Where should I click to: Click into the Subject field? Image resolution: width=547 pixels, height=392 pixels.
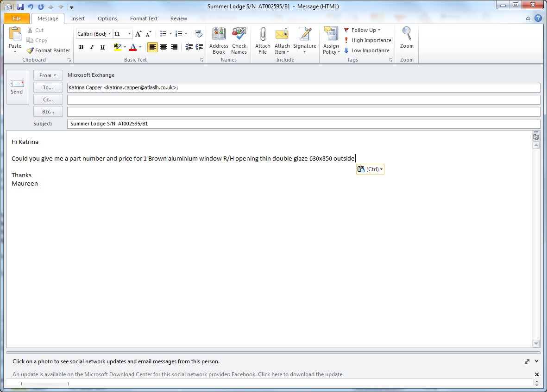303,124
